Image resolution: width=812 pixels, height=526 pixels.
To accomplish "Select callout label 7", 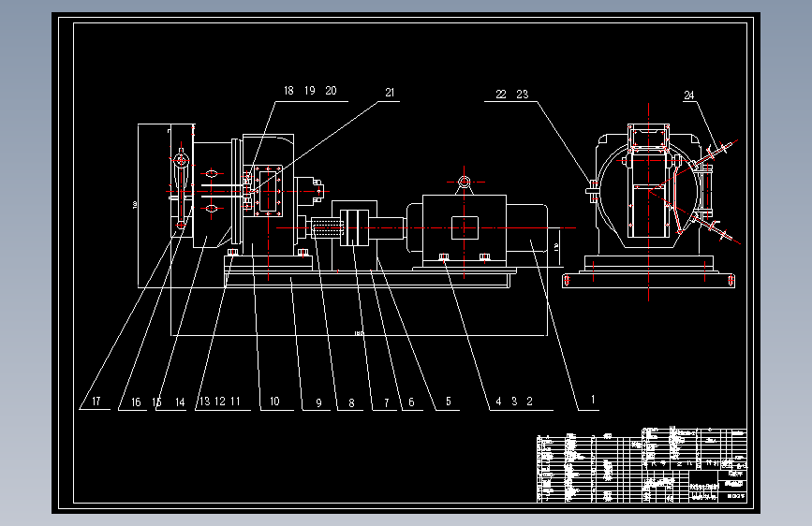I will [x=386, y=402].
